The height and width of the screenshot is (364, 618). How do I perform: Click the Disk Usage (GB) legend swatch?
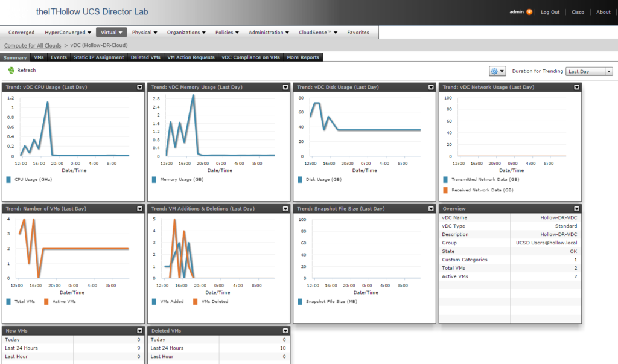[x=300, y=179]
